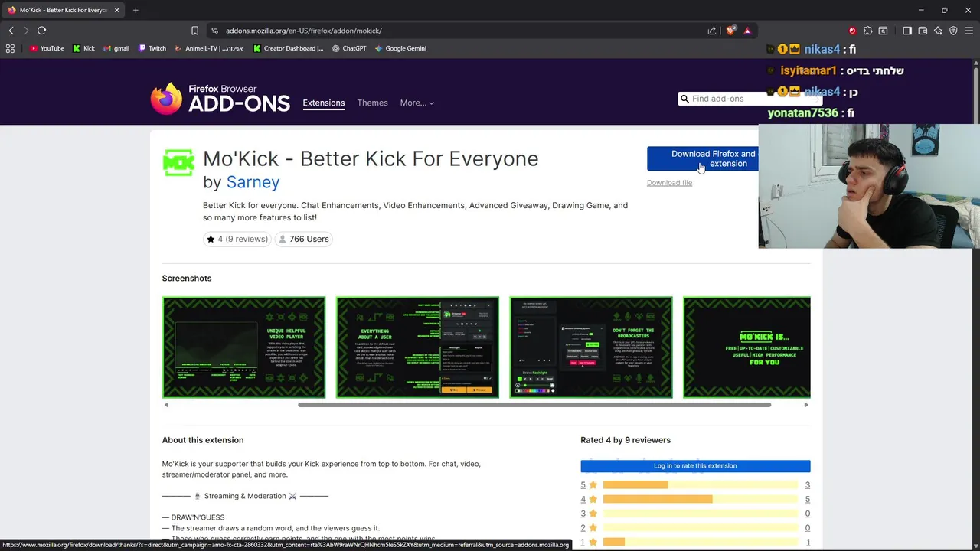Open the 4 (9 reviews) rating badge
The height and width of the screenshot is (551, 980).
tap(237, 239)
